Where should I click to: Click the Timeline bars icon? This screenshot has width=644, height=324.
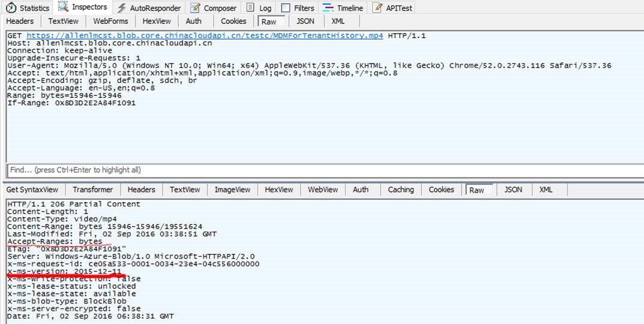pyautogui.click(x=328, y=8)
